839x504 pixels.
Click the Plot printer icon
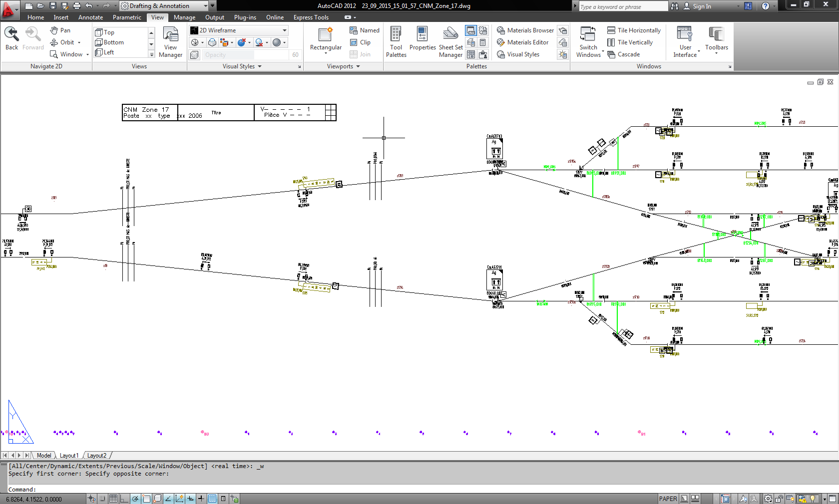[76, 6]
